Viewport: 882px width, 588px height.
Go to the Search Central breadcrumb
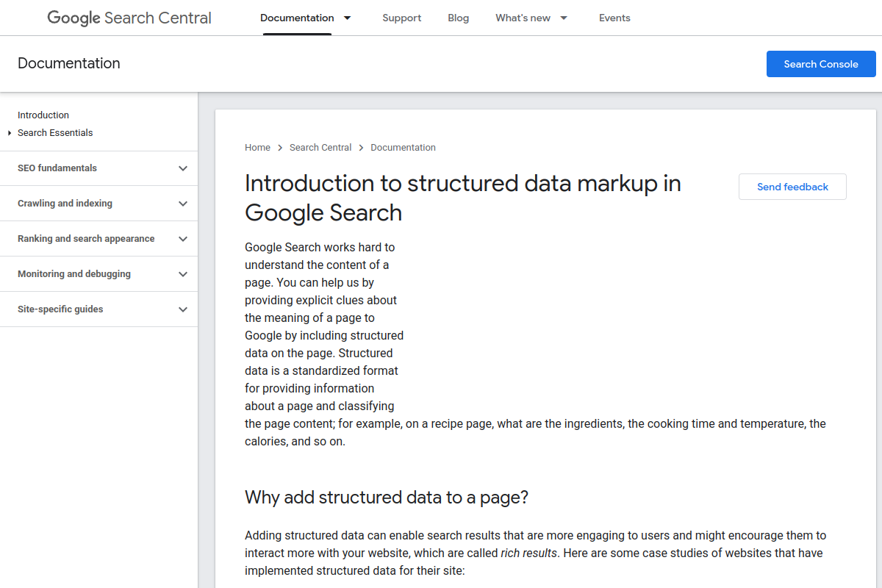click(320, 148)
